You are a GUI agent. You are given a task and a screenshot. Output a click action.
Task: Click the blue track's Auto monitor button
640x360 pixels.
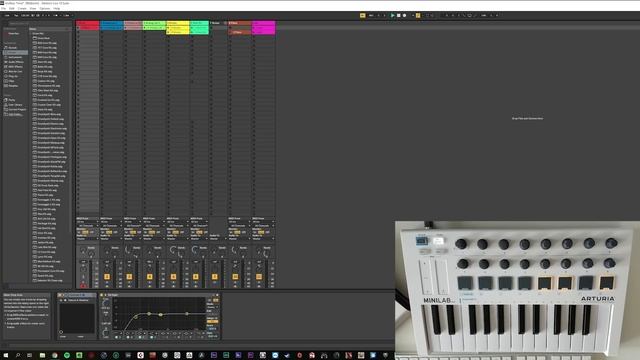pyautogui.click(x=109, y=232)
